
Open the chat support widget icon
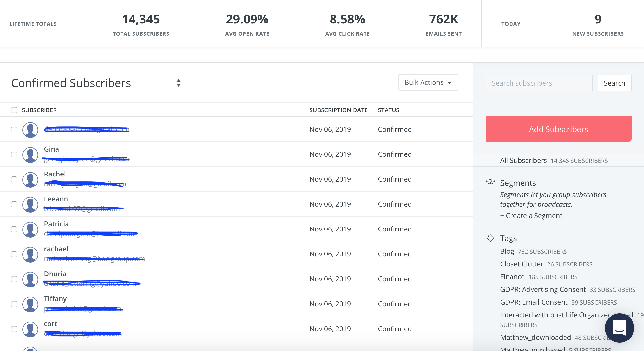[x=619, y=328]
